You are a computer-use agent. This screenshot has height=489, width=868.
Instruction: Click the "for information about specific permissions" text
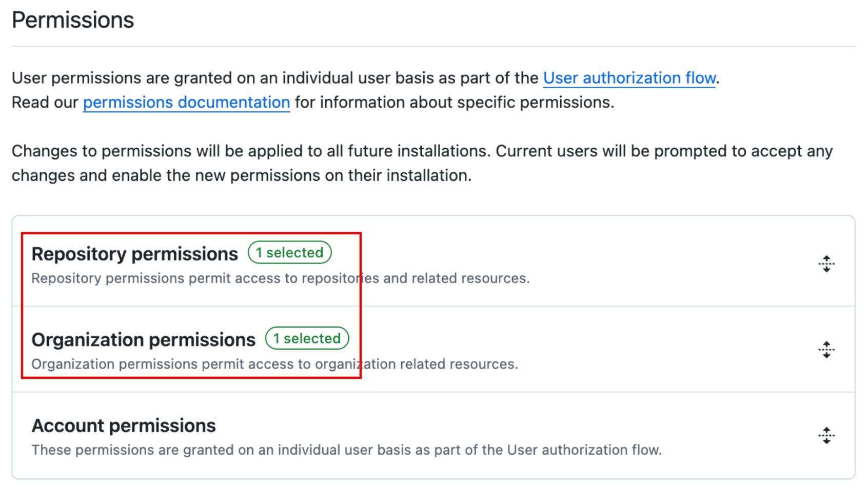click(454, 103)
